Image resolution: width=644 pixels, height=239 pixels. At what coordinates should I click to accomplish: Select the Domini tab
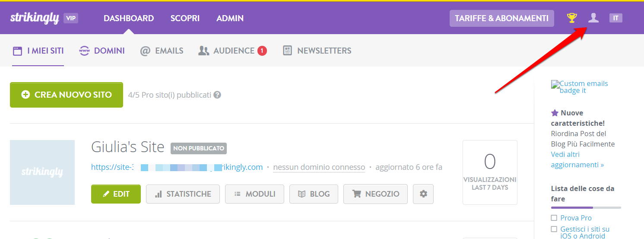pyautogui.click(x=102, y=51)
